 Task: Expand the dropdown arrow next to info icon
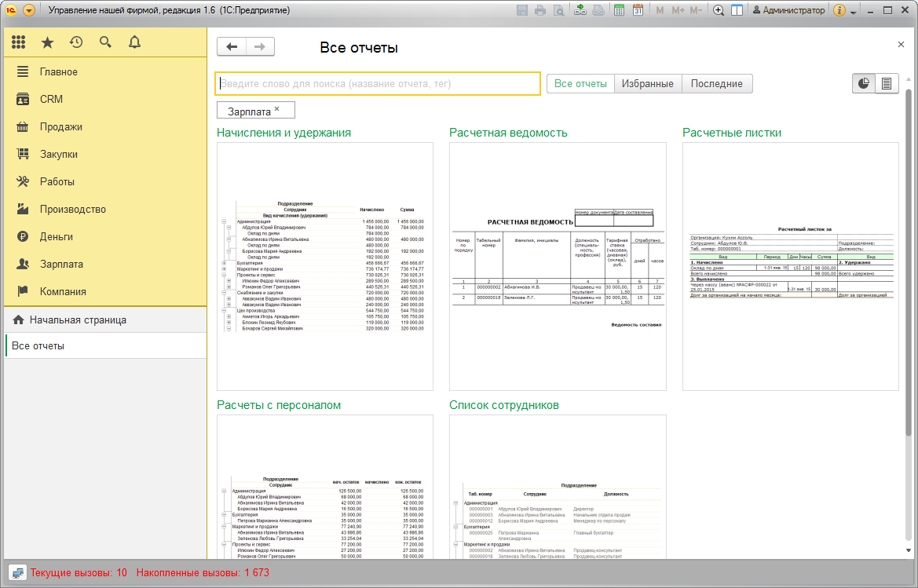[854, 11]
